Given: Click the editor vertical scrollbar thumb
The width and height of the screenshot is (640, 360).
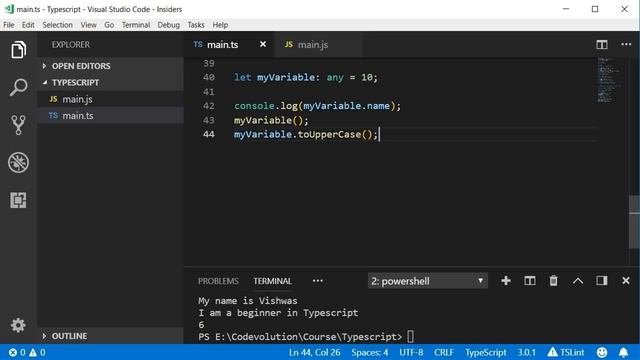Looking at the screenshot, I should [x=634, y=222].
